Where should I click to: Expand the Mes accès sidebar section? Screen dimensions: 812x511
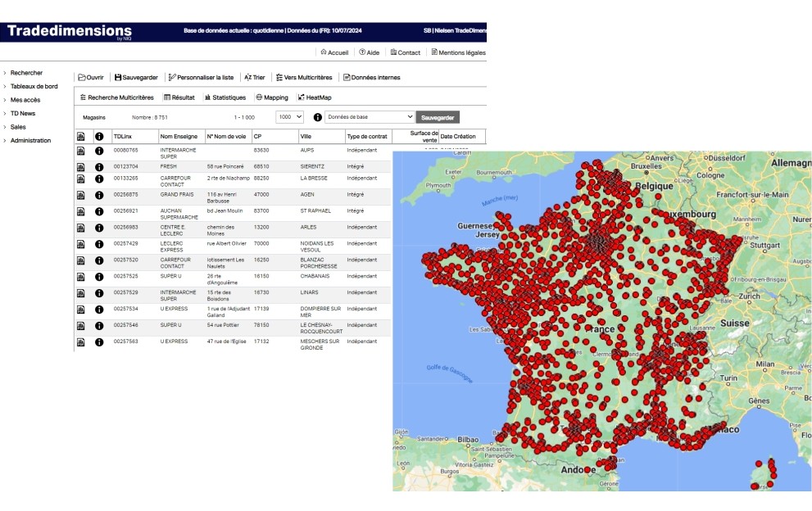pyautogui.click(x=25, y=100)
